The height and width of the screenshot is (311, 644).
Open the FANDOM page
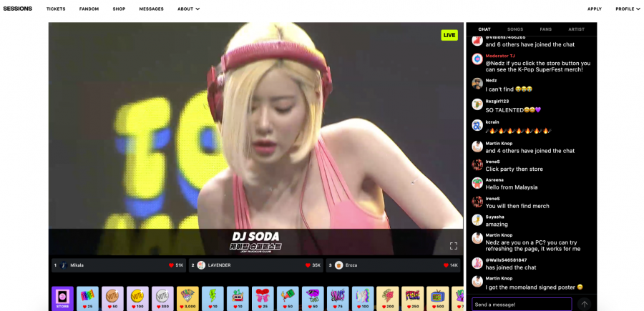point(89,9)
